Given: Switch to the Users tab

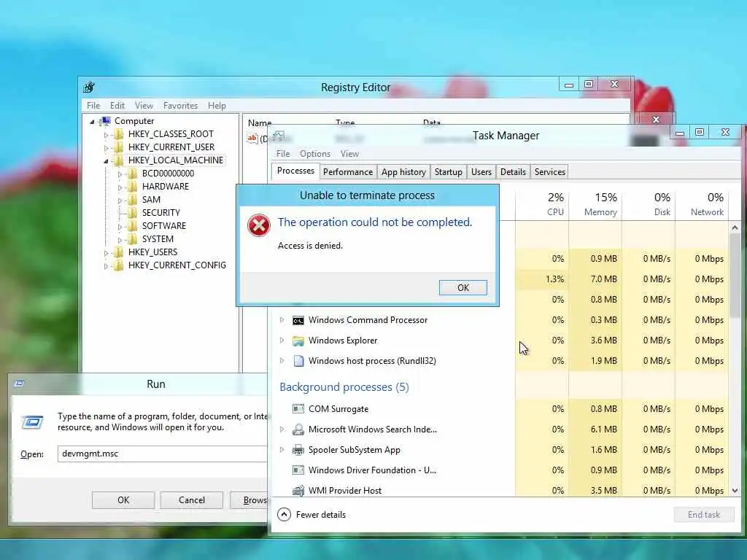Looking at the screenshot, I should (x=481, y=172).
